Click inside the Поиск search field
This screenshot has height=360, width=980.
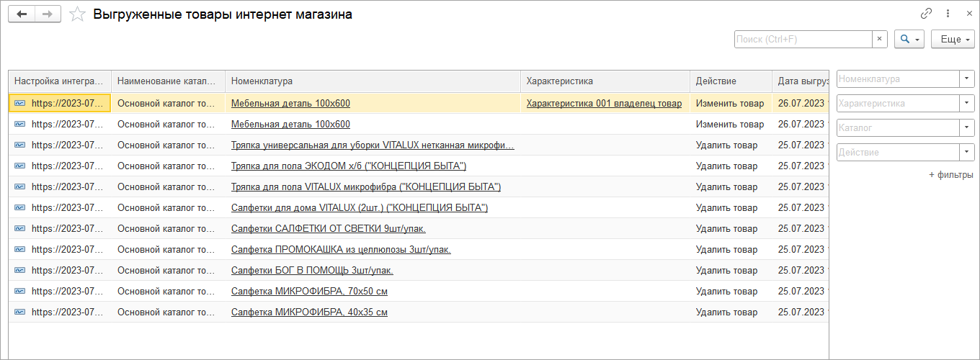click(x=803, y=40)
